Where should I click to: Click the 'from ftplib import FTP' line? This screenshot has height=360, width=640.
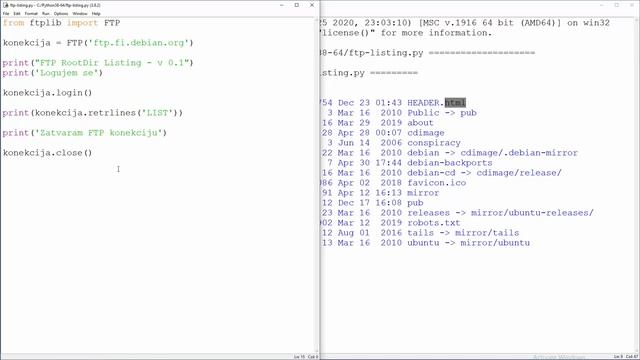point(61,23)
